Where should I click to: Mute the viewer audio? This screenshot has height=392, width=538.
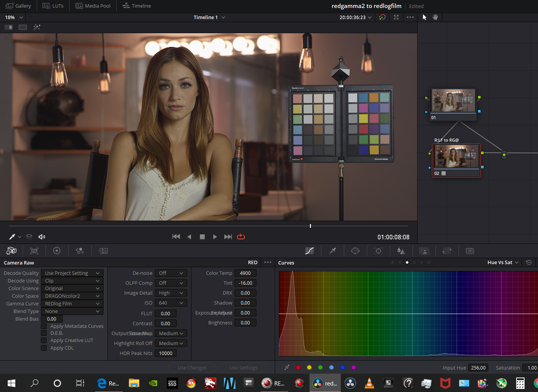tap(42, 237)
